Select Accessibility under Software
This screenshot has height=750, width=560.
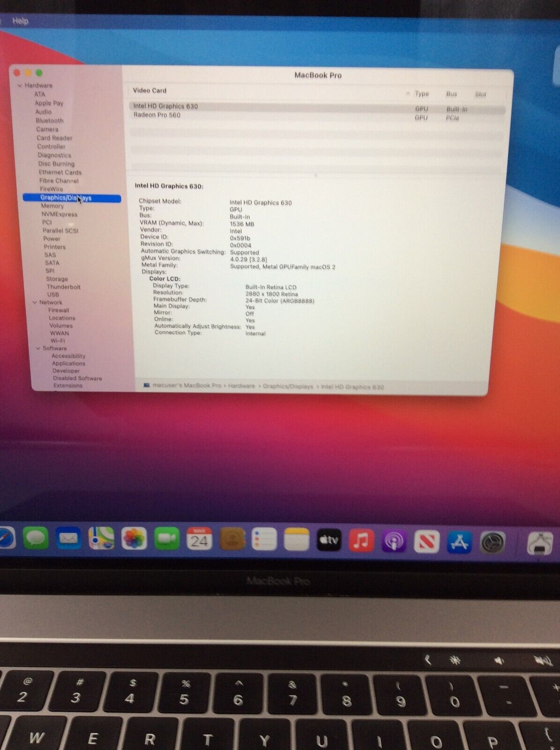point(68,356)
